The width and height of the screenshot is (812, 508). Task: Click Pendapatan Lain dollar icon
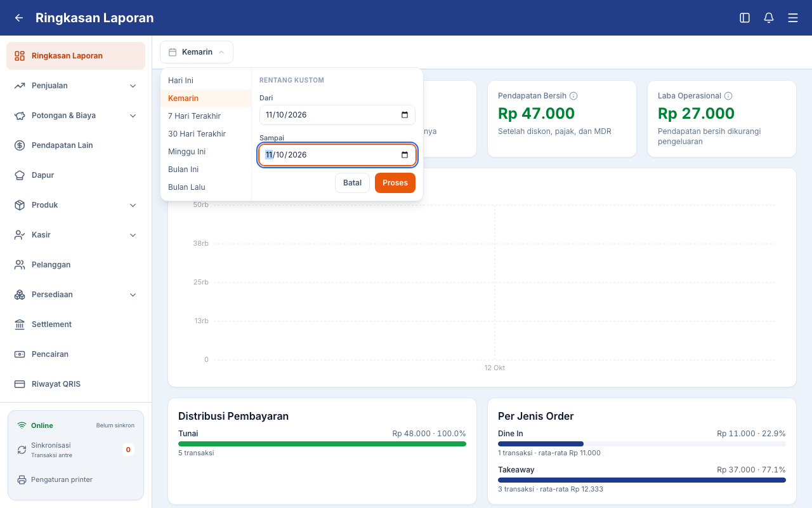click(x=20, y=145)
